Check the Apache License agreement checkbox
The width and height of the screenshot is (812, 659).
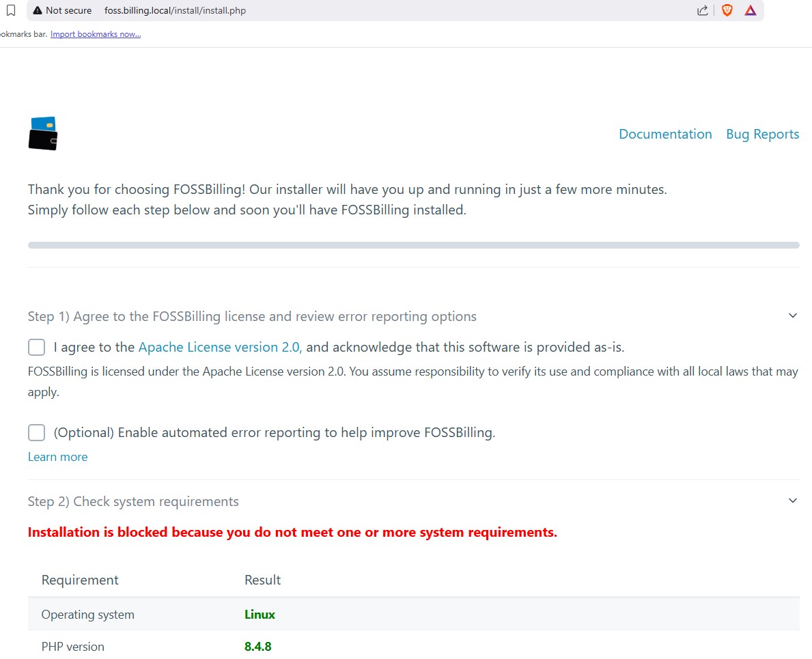(36, 348)
